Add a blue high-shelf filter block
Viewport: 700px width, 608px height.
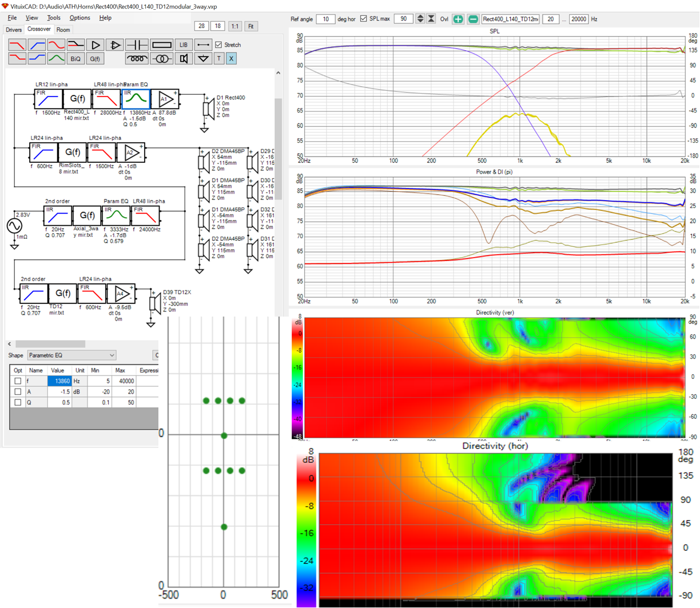(37, 58)
